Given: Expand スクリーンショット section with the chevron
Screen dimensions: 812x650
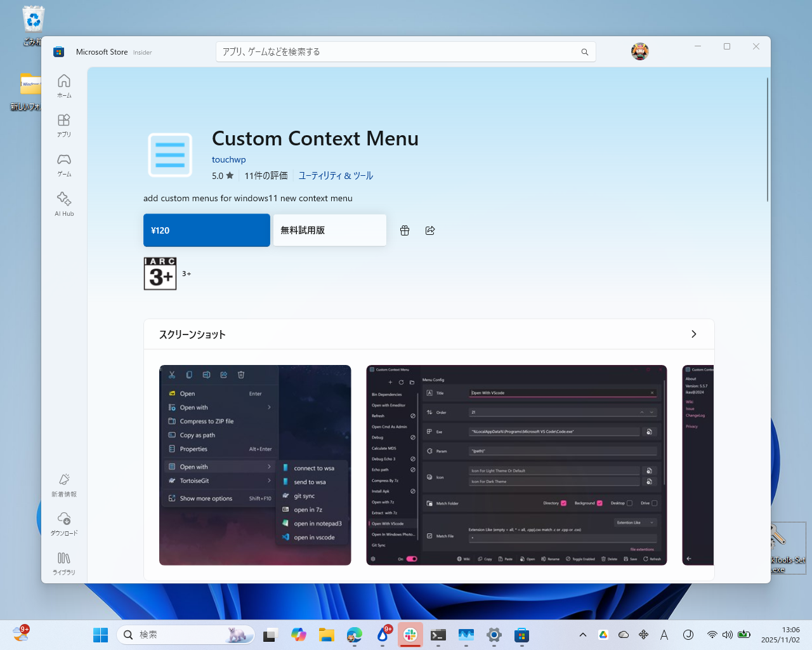Looking at the screenshot, I should point(693,334).
